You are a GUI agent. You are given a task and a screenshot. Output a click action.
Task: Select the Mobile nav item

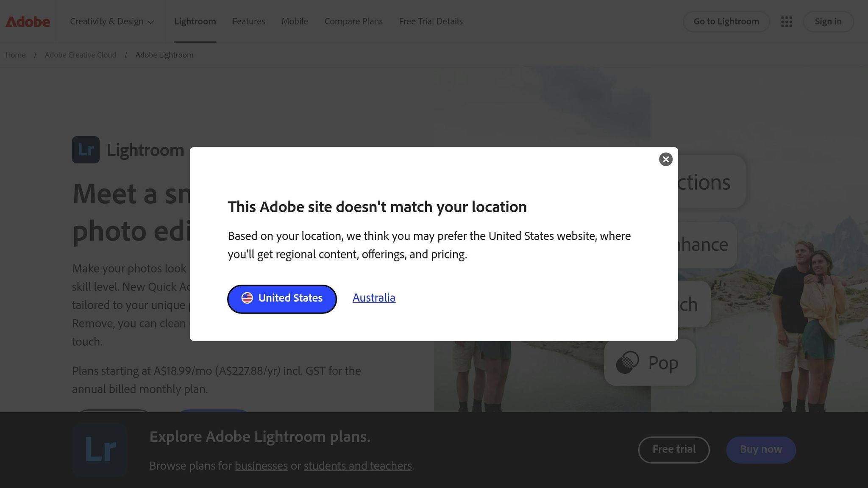pos(295,21)
